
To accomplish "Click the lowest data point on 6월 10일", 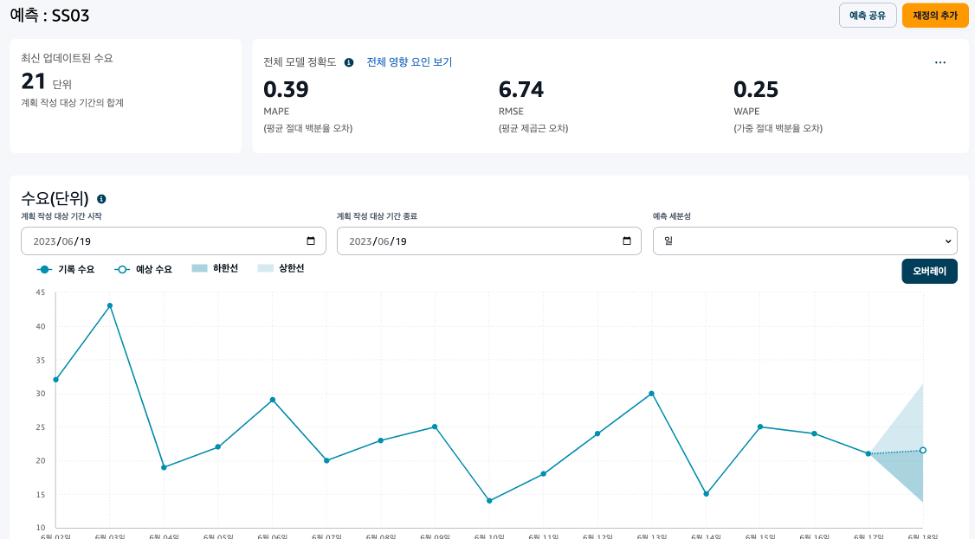I will pyautogui.click(x=489, y=500).
